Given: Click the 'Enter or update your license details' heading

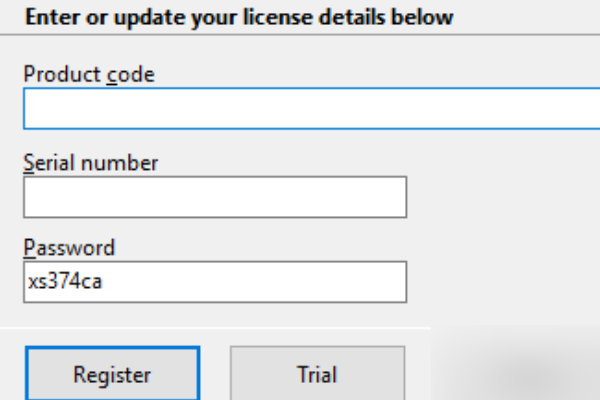Looking at the screenshot, I should click(x=238, y=17).
